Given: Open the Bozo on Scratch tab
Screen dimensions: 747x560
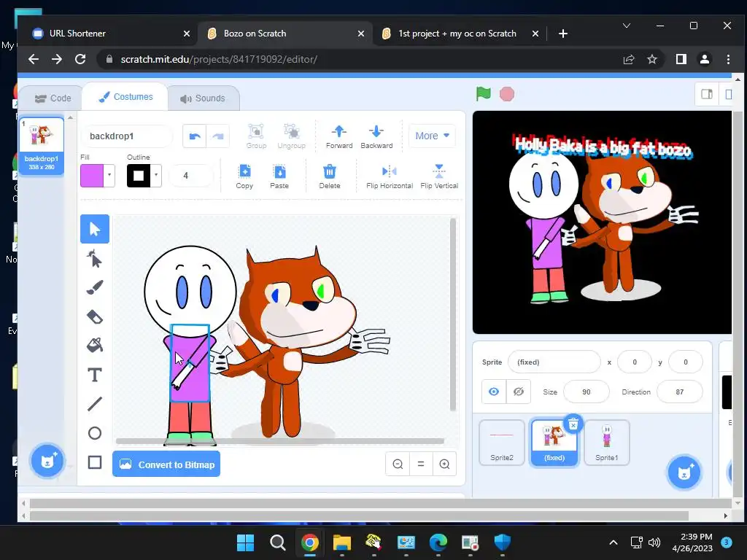Looking at the screenshot, I should [285, 34].
